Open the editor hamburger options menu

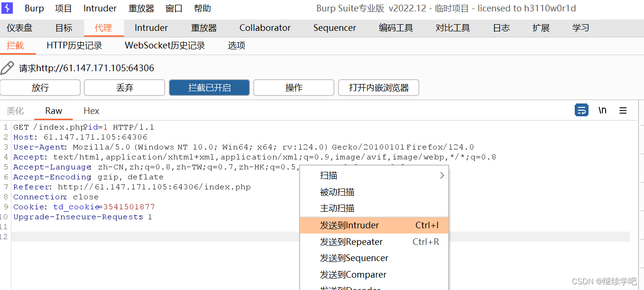point(623,111)
